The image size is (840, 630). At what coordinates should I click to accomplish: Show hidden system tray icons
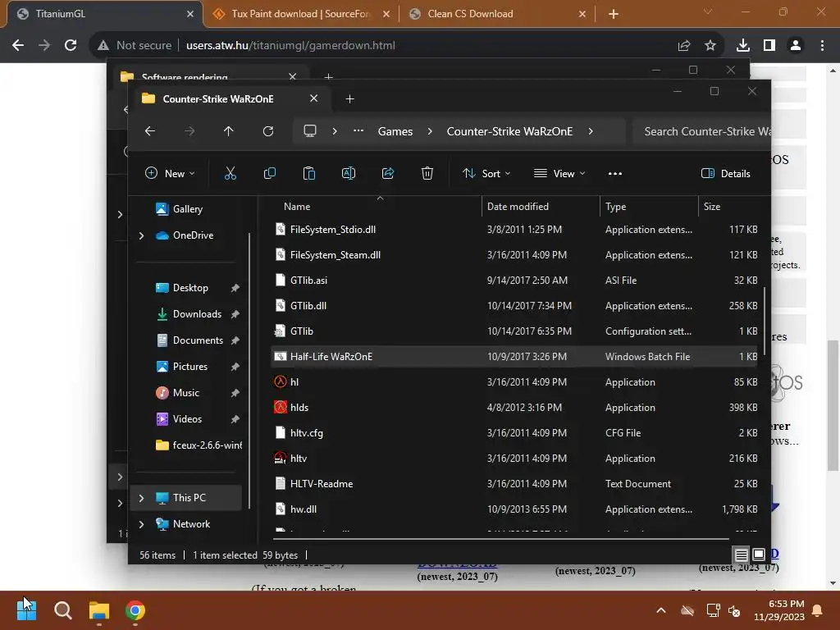point(661,610)
